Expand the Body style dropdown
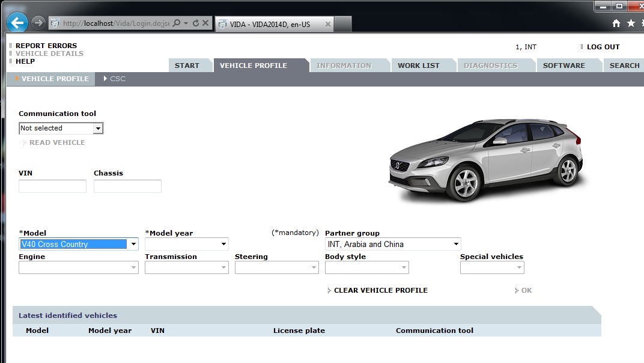Screen dimensions: 644x363 [367, 267]
